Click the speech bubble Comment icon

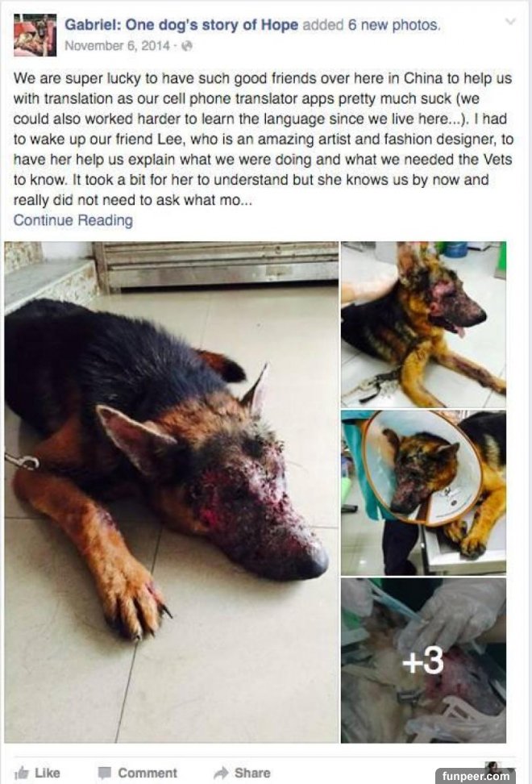[105, 773]
